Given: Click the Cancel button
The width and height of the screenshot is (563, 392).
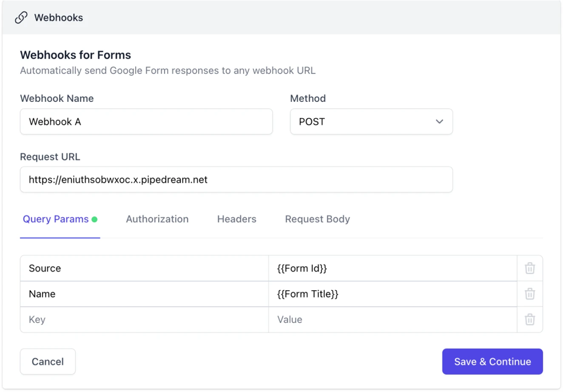Looking at the screenshot, I should (x=47, y=361).
